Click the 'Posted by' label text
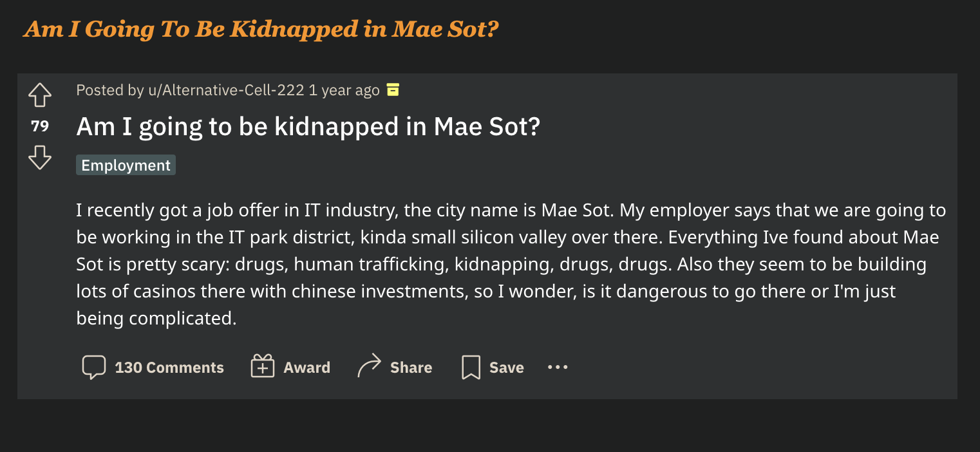This screenshot has width=980, height=452. click(x=109, y=90)
